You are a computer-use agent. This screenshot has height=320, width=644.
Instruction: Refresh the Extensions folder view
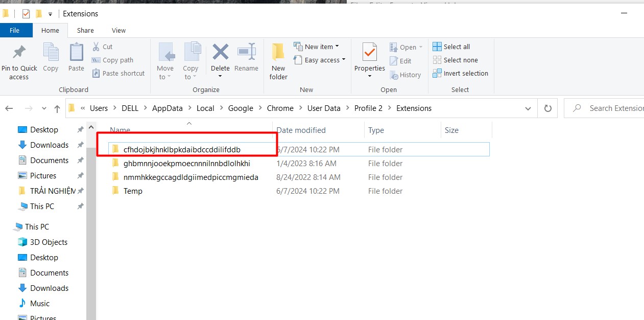click(x=548, y=108)
